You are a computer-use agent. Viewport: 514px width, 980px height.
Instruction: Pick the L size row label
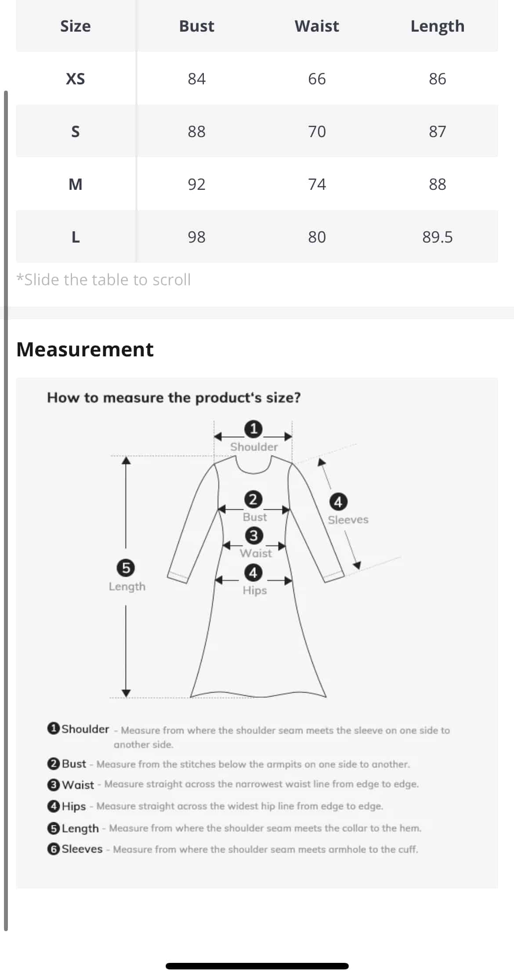tap(76, 237)
